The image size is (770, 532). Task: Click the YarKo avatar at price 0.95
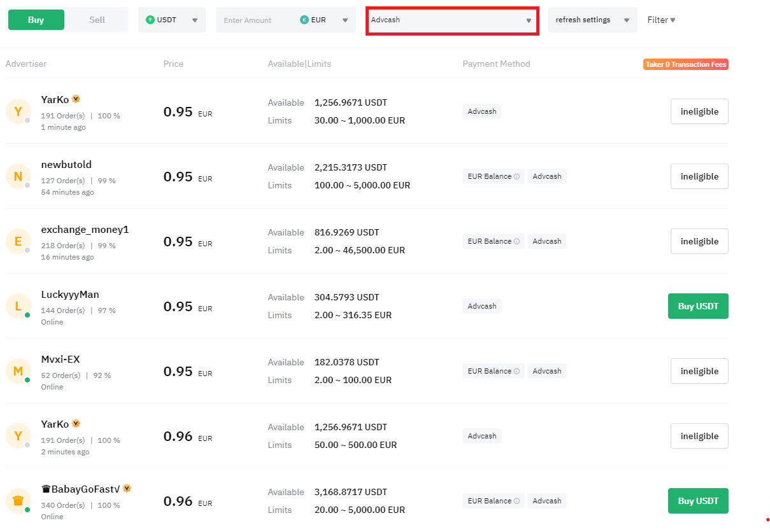tap(18, 111)
